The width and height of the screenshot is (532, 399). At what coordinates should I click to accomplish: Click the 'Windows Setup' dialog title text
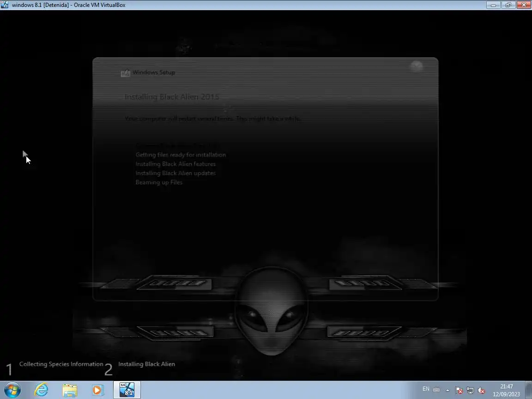pyautogui.click(x=154, y=72)
